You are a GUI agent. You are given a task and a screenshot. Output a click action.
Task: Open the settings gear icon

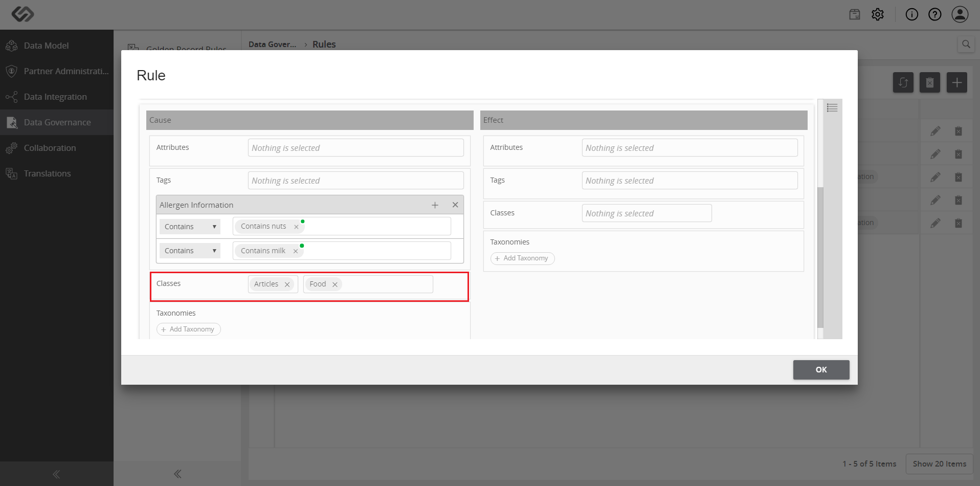click(878, 14)
